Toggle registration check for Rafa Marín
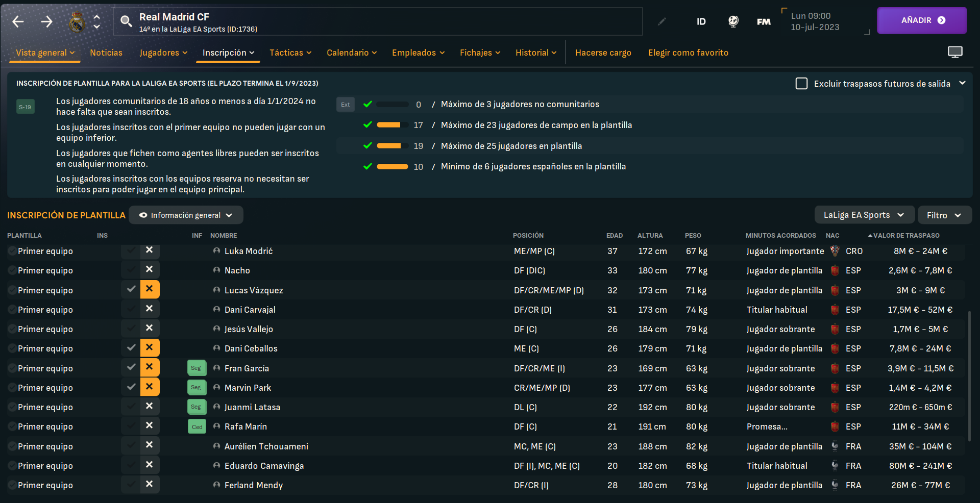The image size is (980, 503). point(131,426)
